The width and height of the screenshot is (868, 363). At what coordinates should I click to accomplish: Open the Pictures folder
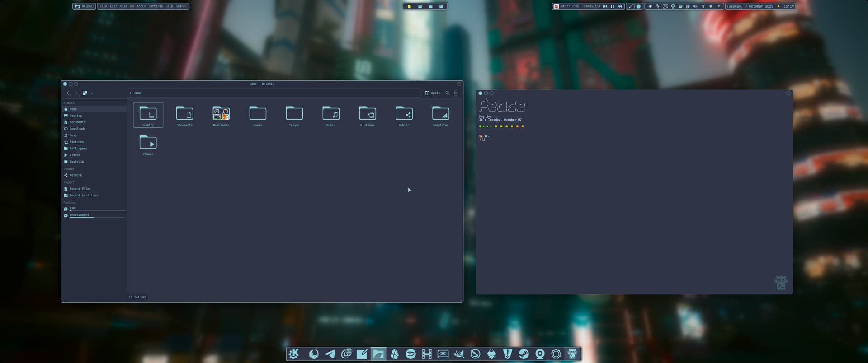pos(367,115)
